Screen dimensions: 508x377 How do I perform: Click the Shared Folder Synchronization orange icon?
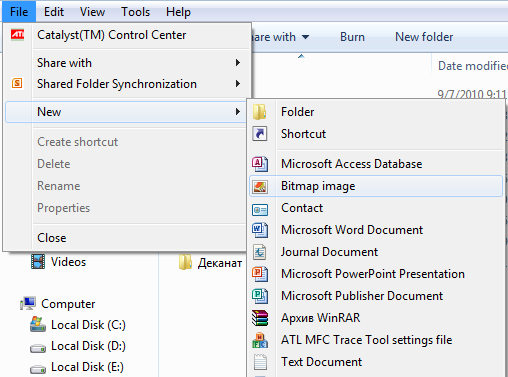pyautogui.click(x=17, y=83)
